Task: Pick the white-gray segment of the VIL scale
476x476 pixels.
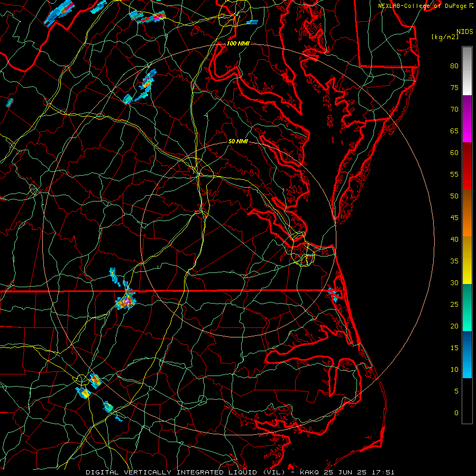Action: [467, 71]
